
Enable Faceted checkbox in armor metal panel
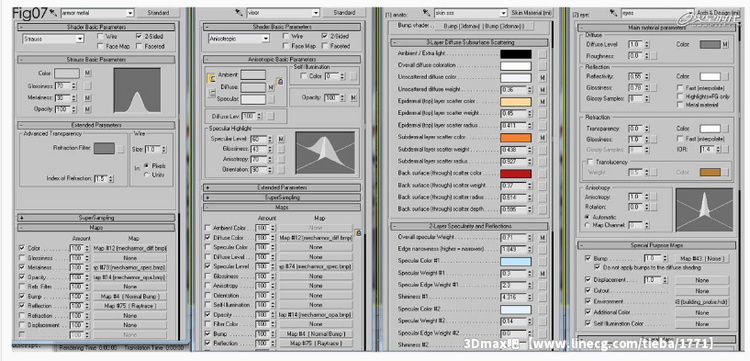139,46
